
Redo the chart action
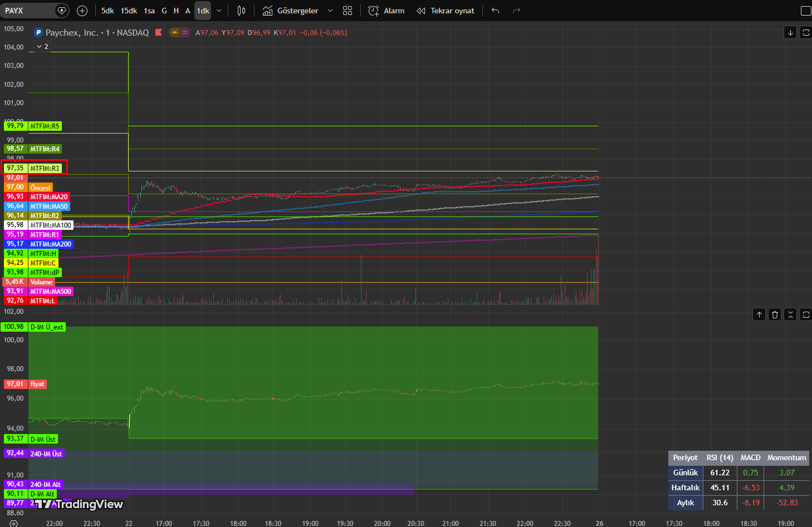[x=516, y=11]
